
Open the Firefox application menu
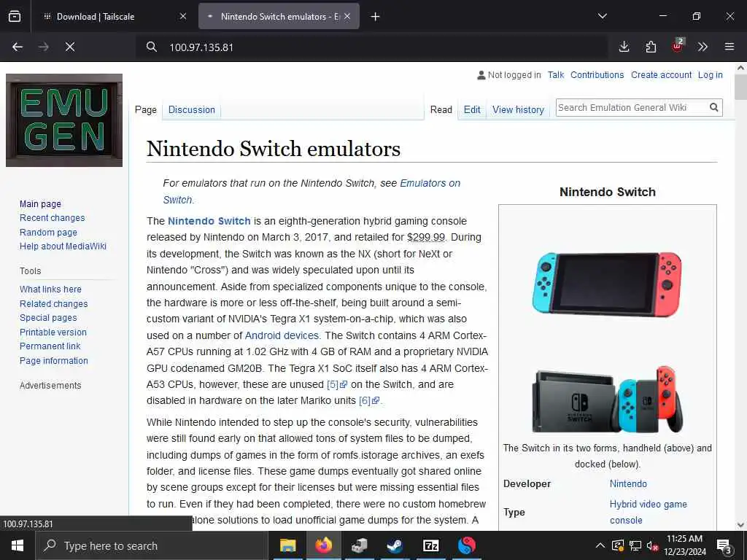pos(729,47)
